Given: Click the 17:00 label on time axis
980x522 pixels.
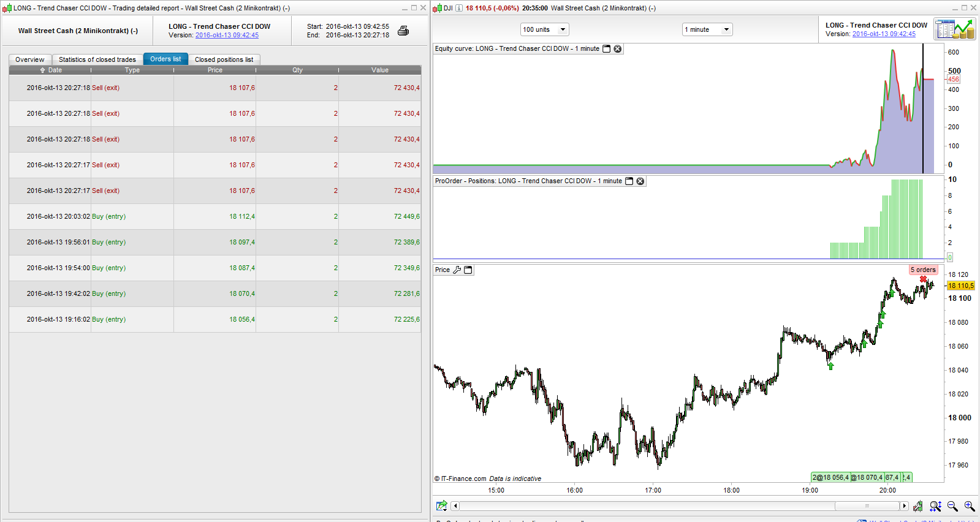Looking at the screenshot, I should [653, 490].
